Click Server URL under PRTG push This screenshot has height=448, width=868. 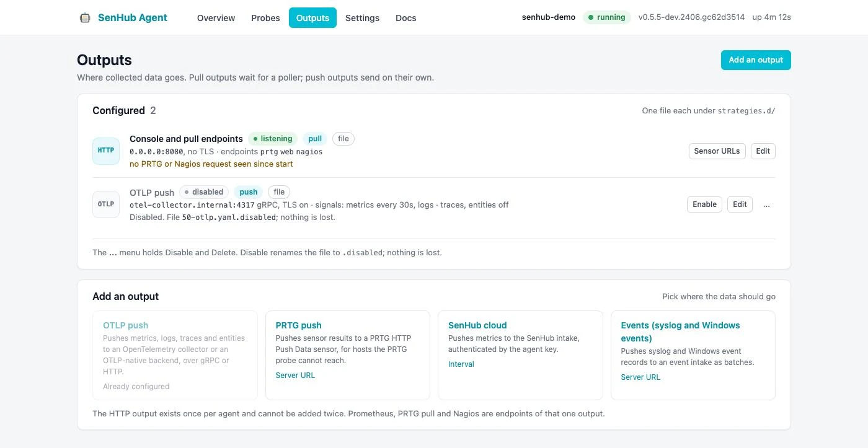click(295, 376)
